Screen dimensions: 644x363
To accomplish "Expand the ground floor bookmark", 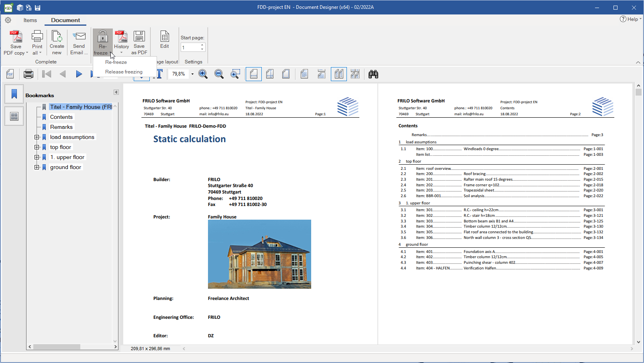I will (x=37, y=167).
